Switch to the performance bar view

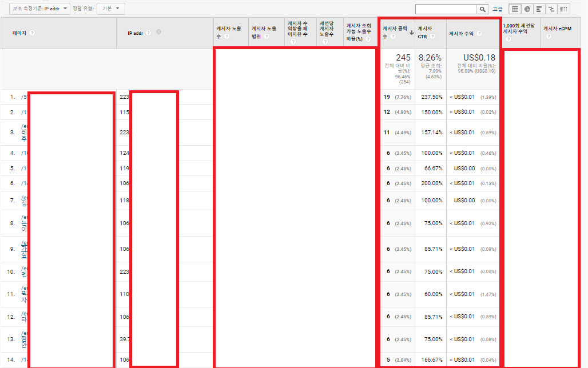point(539,9)
